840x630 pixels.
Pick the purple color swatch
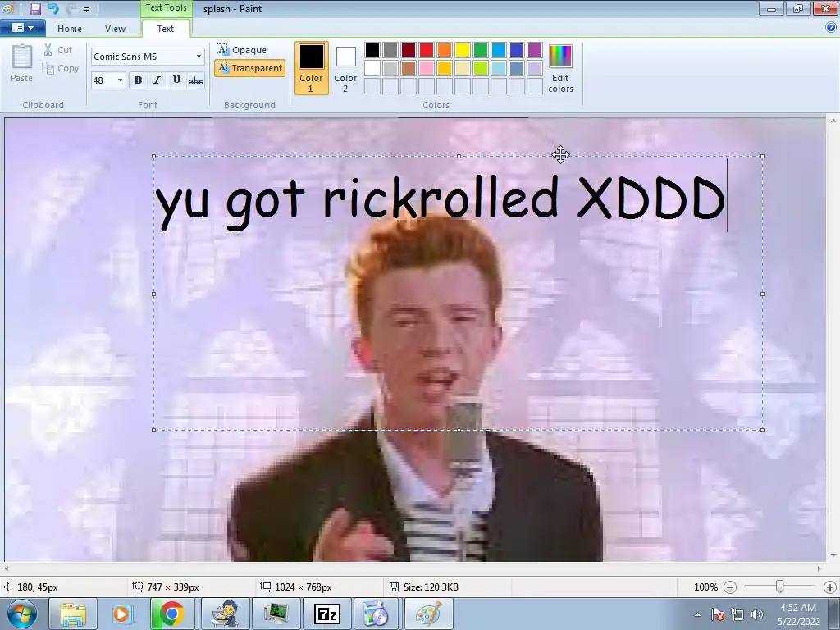pos(535,50)
